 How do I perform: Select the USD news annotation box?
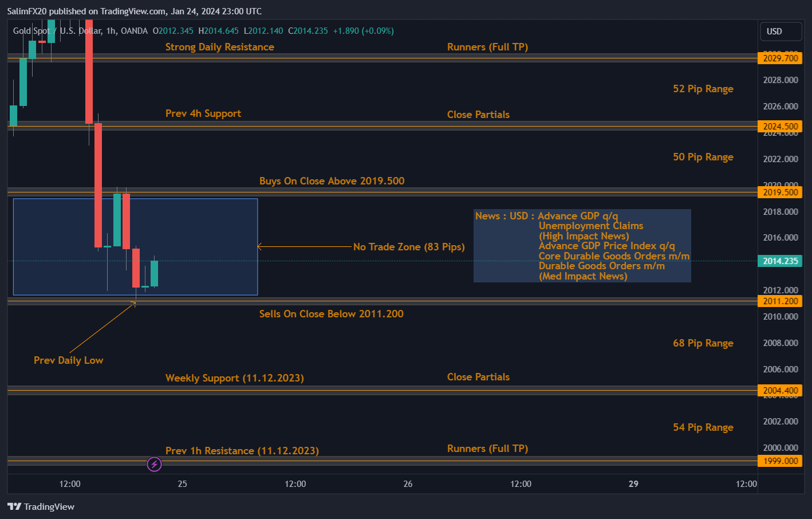pos(582,246)
